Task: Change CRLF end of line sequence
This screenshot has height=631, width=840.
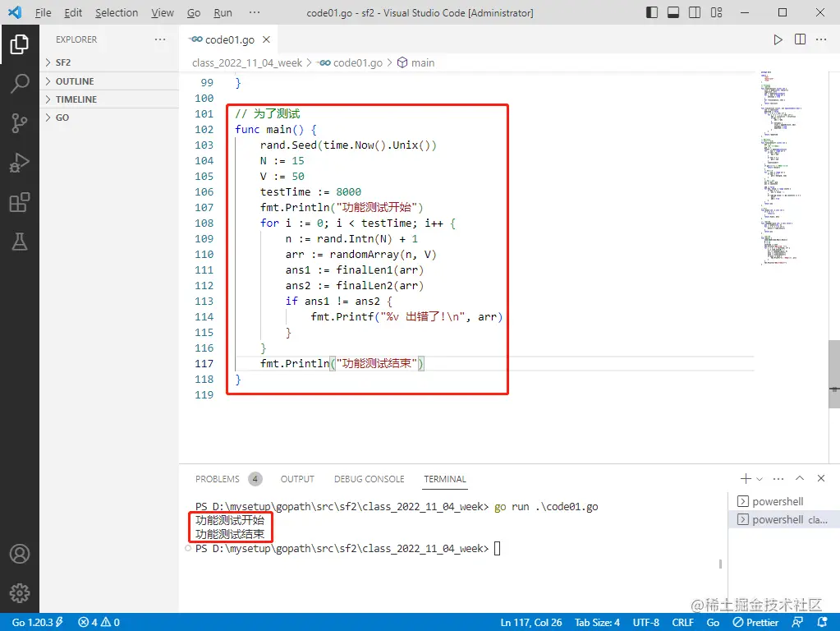Action: click(x=682, y=623)
